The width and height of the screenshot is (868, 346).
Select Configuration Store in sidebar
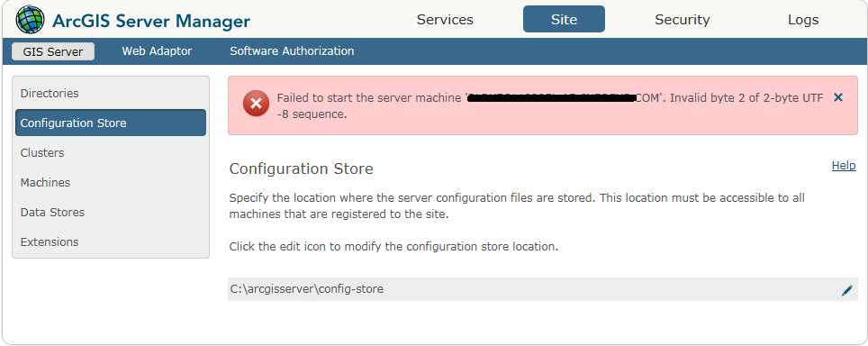(x=111, y=123)
